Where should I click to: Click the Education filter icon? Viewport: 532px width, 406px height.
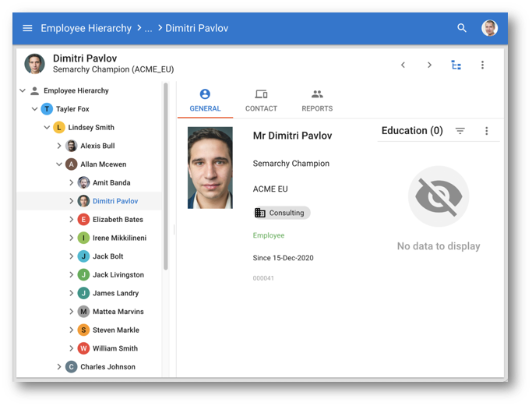coord(460,131)
